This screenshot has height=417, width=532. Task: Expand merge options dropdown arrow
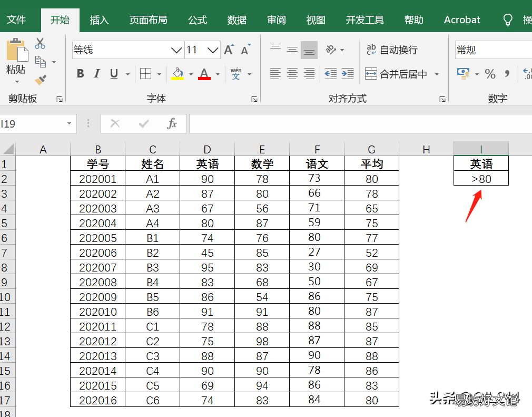coord(437,74)
